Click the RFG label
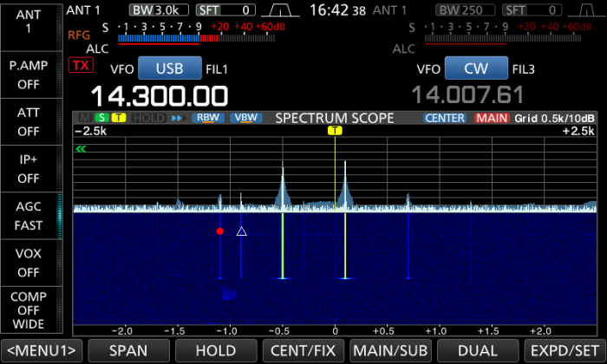Viewport: 607px width, 364px height. tap(79, 36)
